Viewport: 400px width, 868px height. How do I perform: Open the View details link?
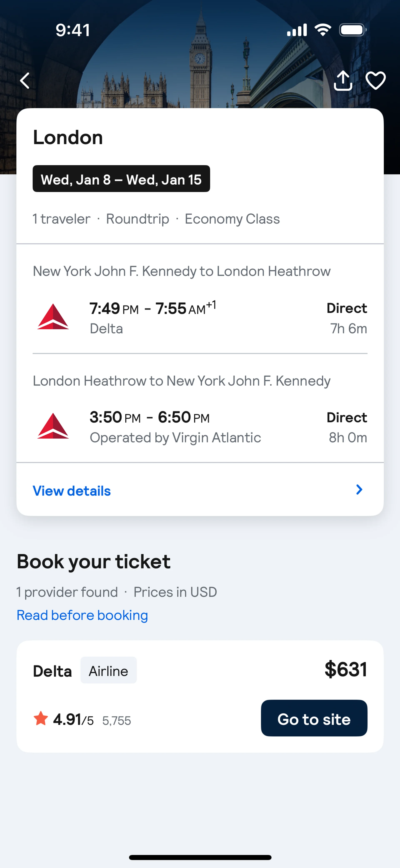coord(72,491)
